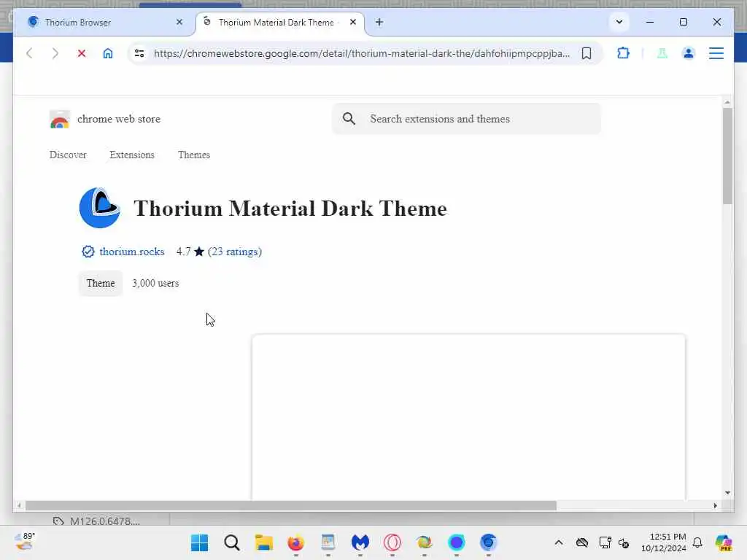
Task: Open Windows taskbar search
Action: click(x=231, y=542)
